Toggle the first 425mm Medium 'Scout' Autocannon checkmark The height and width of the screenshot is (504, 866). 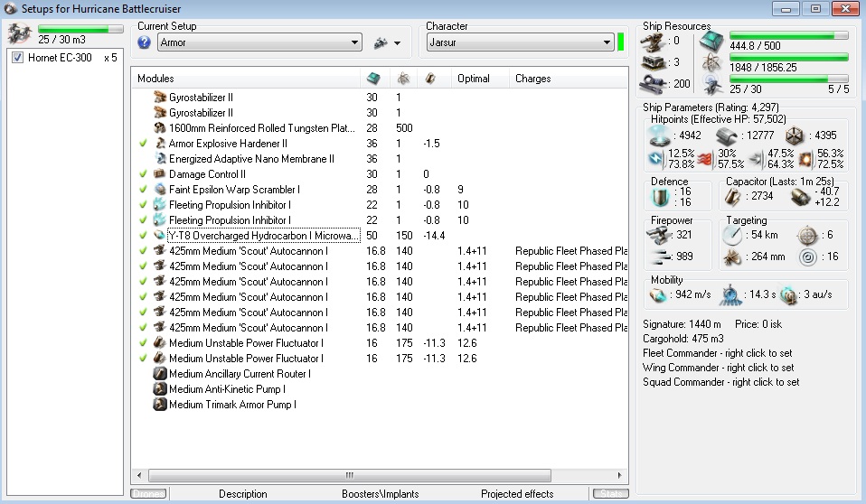point(143,250)
